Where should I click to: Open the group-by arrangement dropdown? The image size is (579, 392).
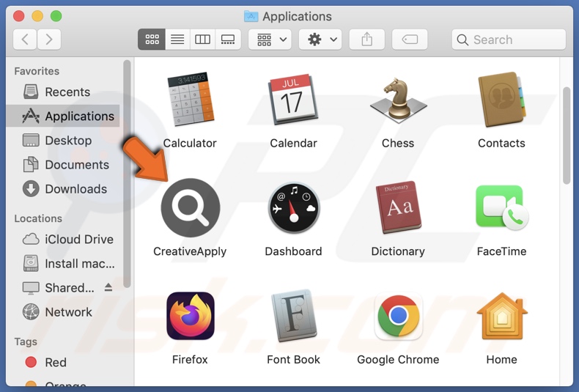pos(270,39)
